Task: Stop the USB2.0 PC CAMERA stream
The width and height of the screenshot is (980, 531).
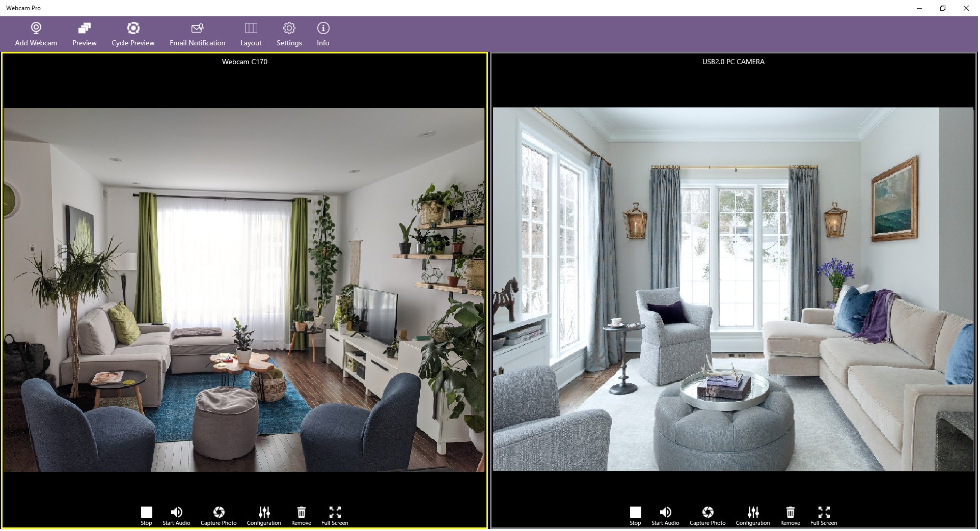Action: coord(635,514)
